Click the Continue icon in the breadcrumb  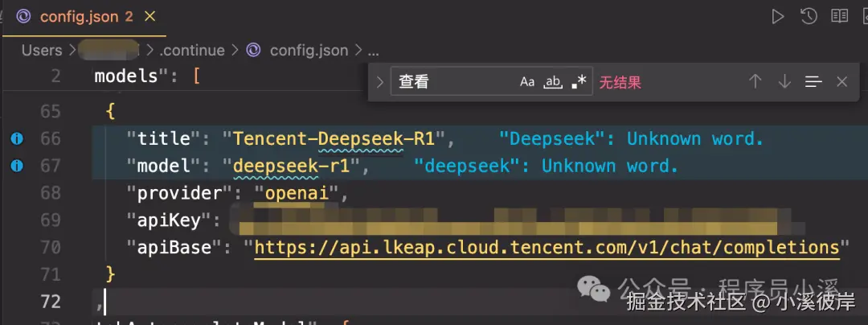coord(253,51)
